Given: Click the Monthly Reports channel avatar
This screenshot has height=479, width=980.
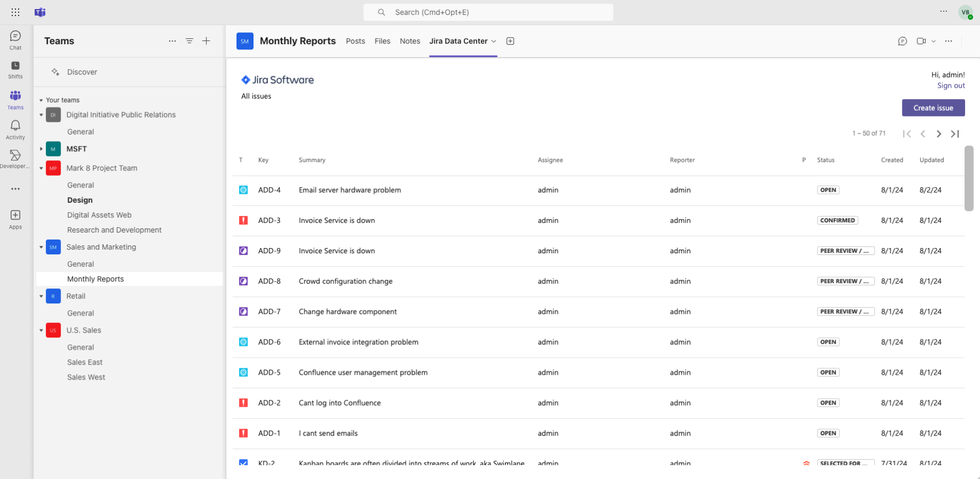Looking at the screenshot, I should [x=245, y=41].
